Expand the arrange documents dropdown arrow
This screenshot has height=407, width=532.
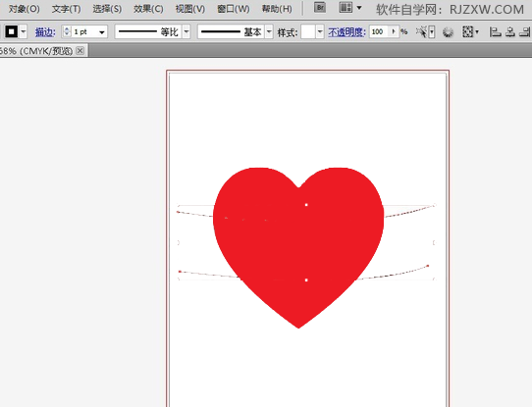pos(359,8)
